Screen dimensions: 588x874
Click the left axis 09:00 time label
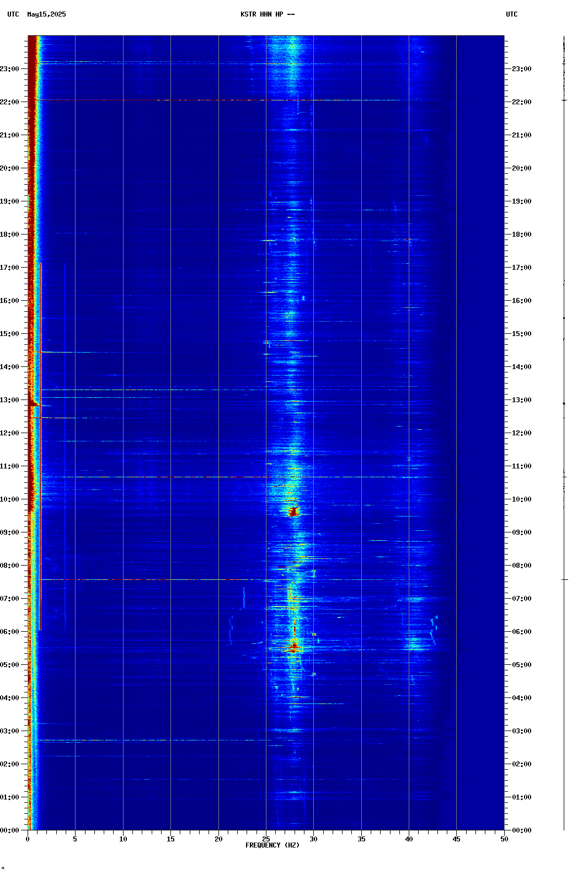click(10, 532)
